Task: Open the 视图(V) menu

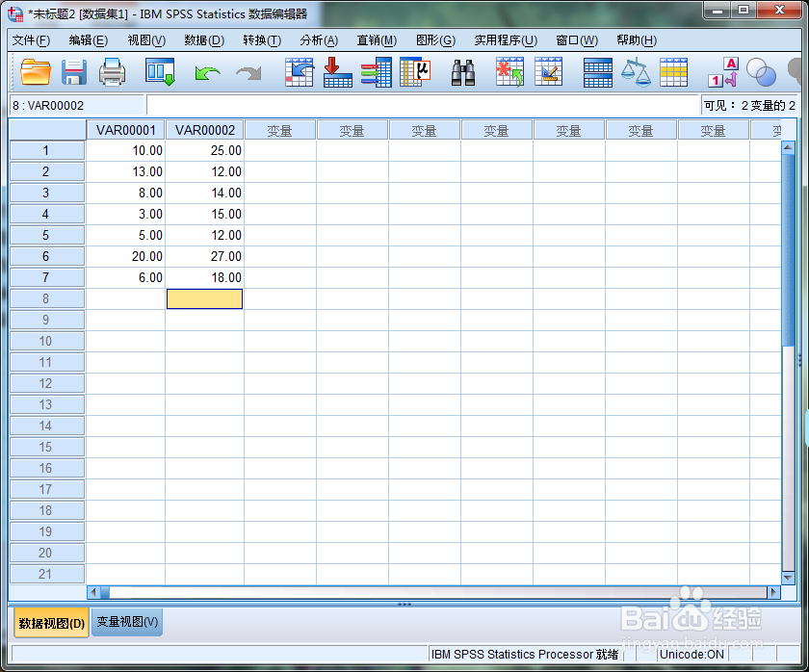Action: pos(146,40)
